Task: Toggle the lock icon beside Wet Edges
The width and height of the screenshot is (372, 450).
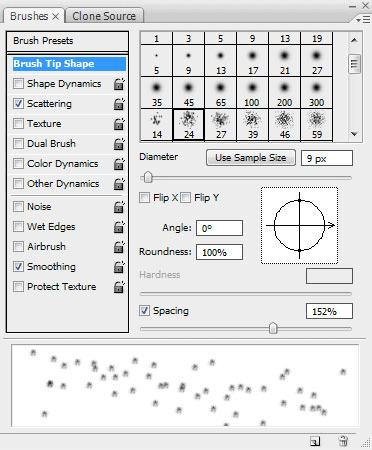Action: tap(119, 227)
